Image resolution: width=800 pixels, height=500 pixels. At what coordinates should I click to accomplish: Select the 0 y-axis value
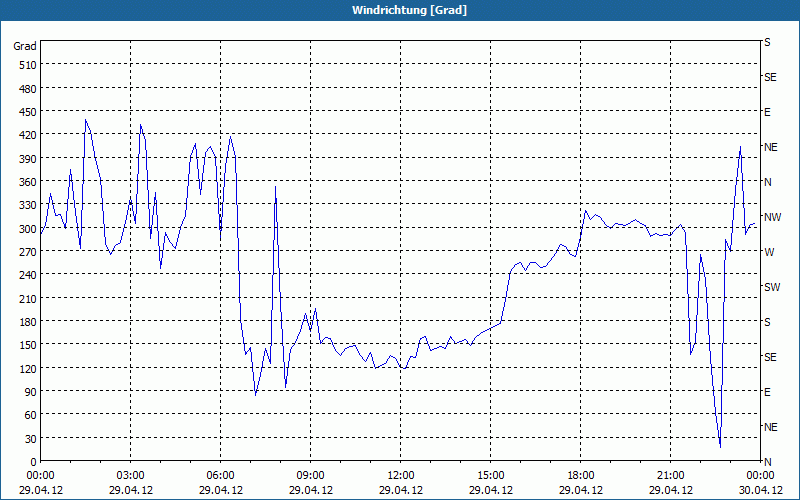point(34,462)
